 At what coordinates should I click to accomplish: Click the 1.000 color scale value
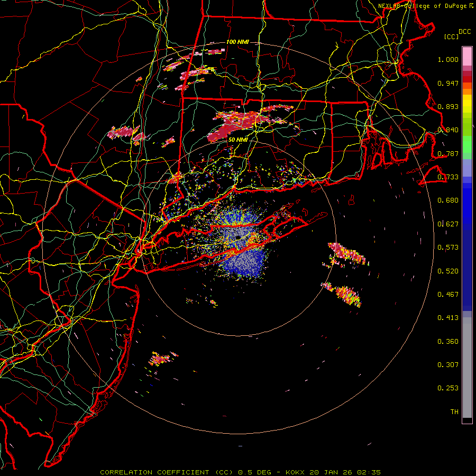click(448, 59)
